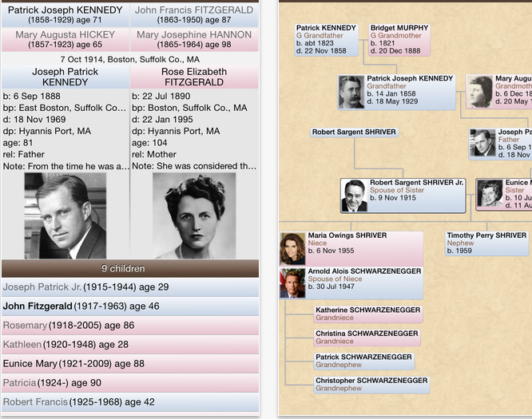This screenshot has height=419, width=532.
Task: Tap the mother's note starting 'She was considered'
Action: (194, 166)
